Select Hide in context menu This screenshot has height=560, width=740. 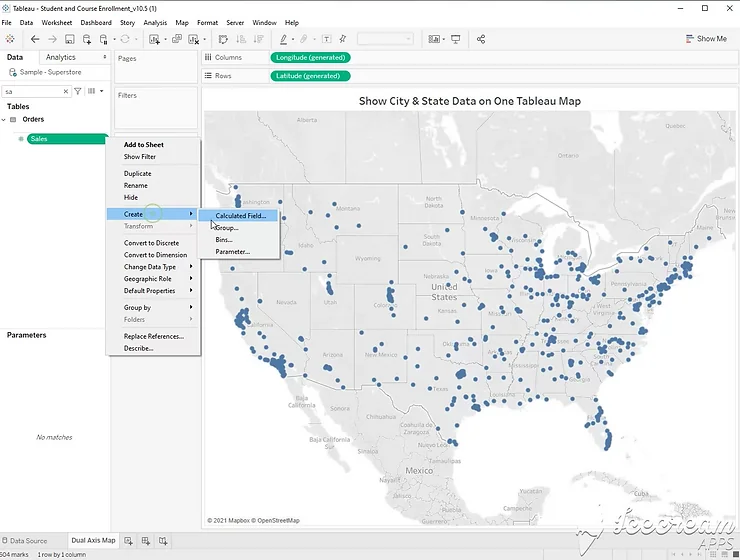click(x=153, y=197)
